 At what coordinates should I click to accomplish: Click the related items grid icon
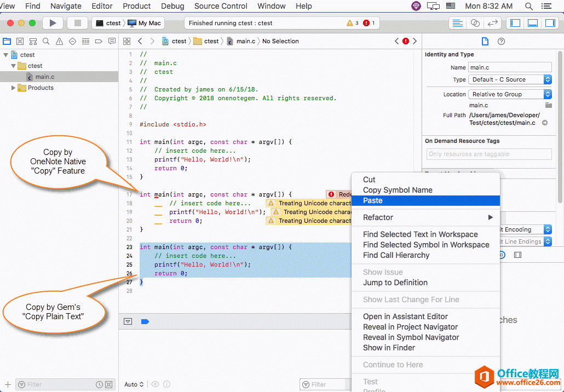click(x=126, y=41)
